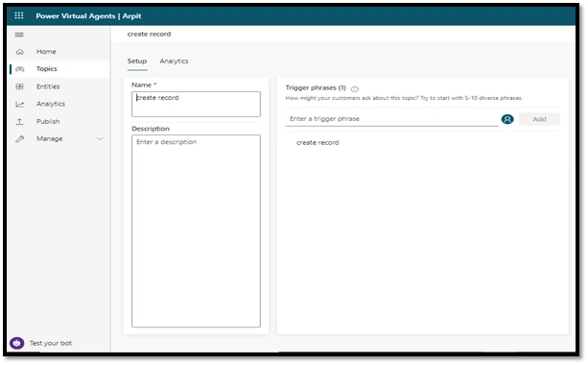
Task: Click the 'create record' page title text
Action: point(149,35)
